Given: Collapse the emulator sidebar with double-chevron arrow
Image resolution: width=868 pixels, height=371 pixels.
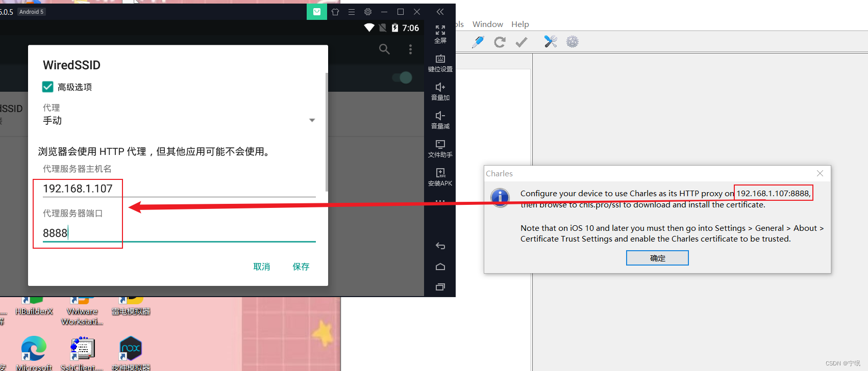Looking at the screenshot, I should (440, 12).
